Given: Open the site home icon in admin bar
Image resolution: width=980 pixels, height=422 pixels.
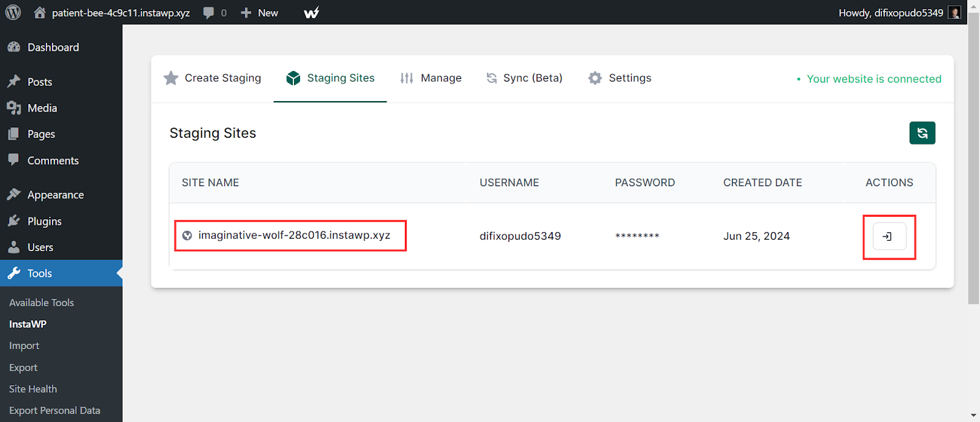Looking at the screenshot, I should click(40, 12).
